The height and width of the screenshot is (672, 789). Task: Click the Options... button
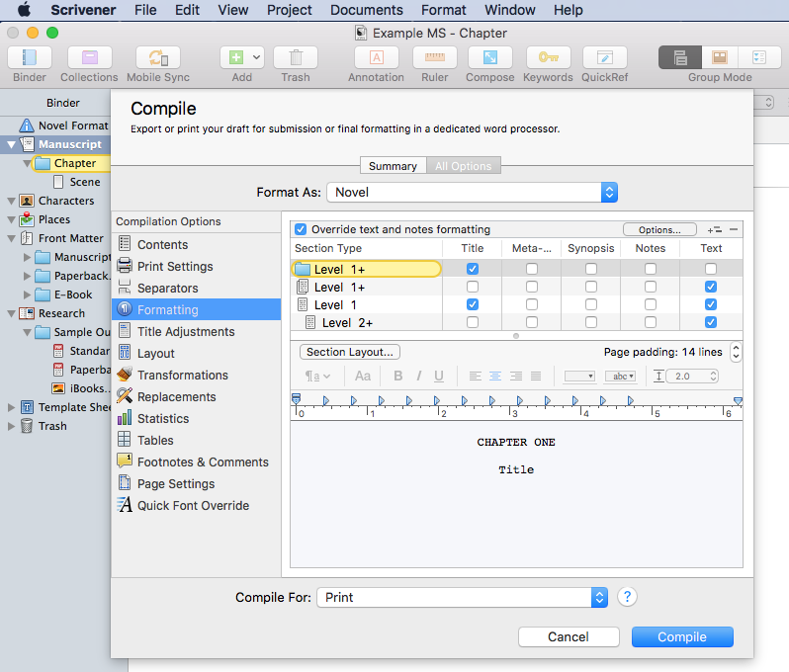click(659, 230)
